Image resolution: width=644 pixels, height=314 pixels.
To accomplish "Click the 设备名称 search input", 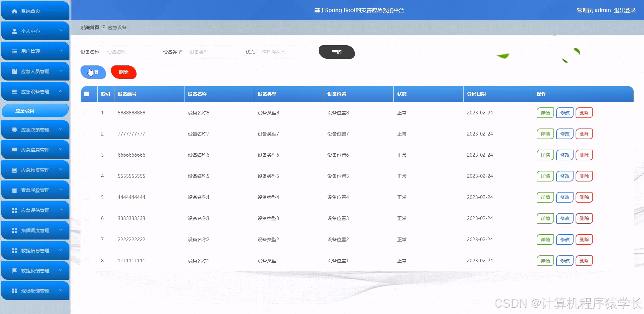I will [129, 52].
